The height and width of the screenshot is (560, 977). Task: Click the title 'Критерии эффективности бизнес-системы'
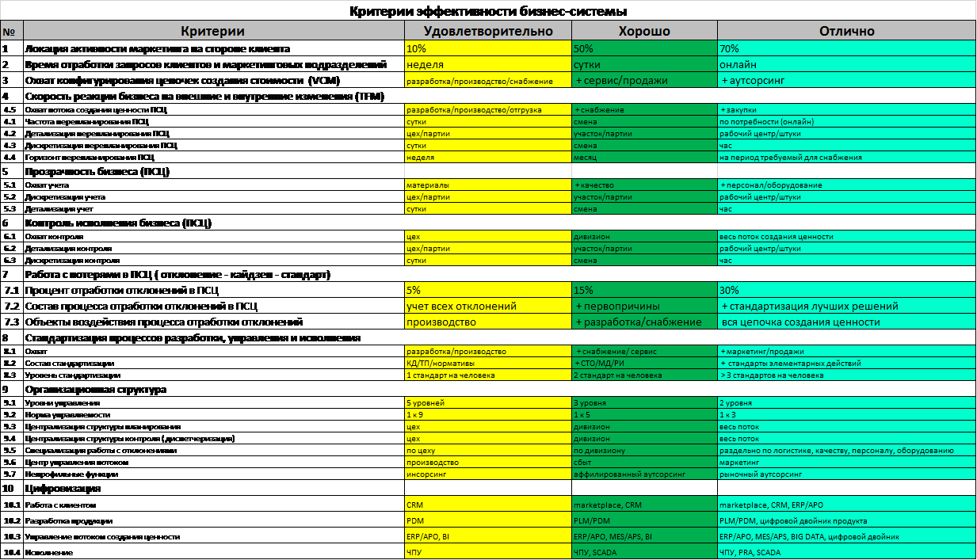tap(488, 11)
